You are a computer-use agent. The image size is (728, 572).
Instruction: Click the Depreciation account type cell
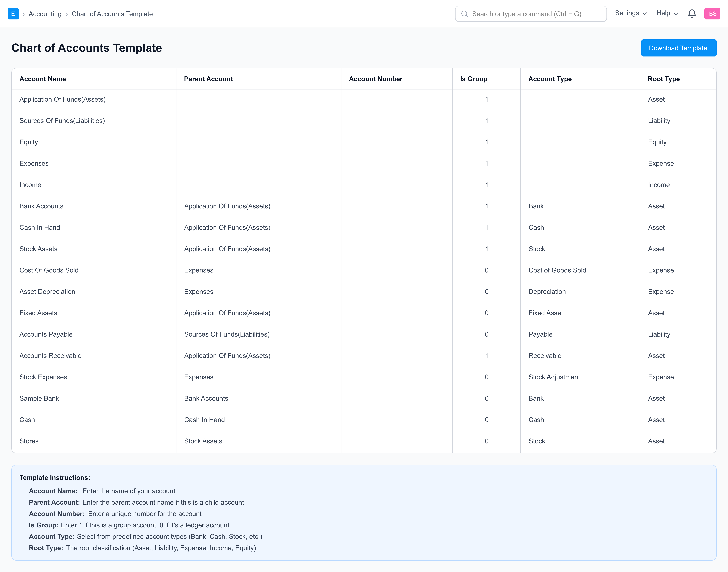coord(547,292)
